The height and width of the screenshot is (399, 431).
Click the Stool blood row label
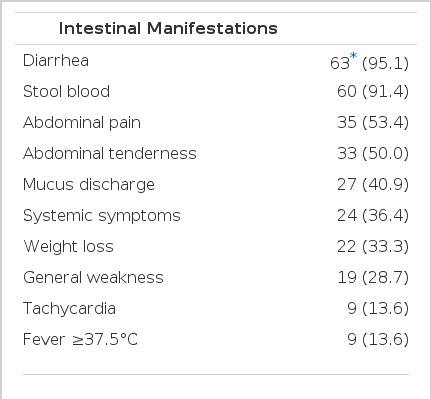[66, 91]
